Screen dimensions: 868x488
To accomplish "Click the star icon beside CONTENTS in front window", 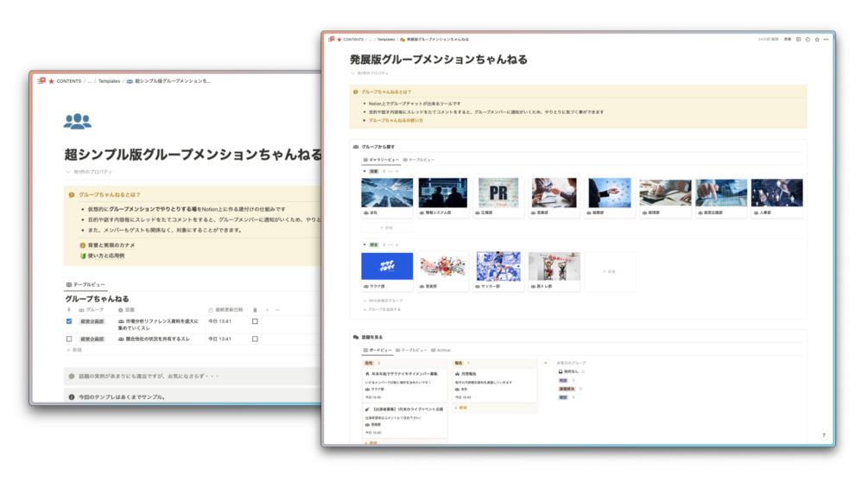I will tap(339, 40).
